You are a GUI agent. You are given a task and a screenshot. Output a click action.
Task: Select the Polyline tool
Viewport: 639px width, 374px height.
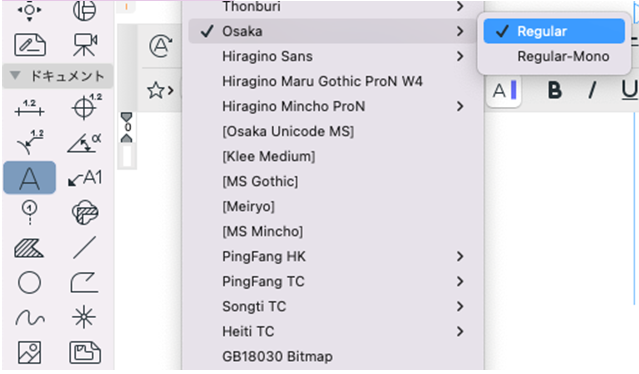pyautogui.click(x=84, y=282)
